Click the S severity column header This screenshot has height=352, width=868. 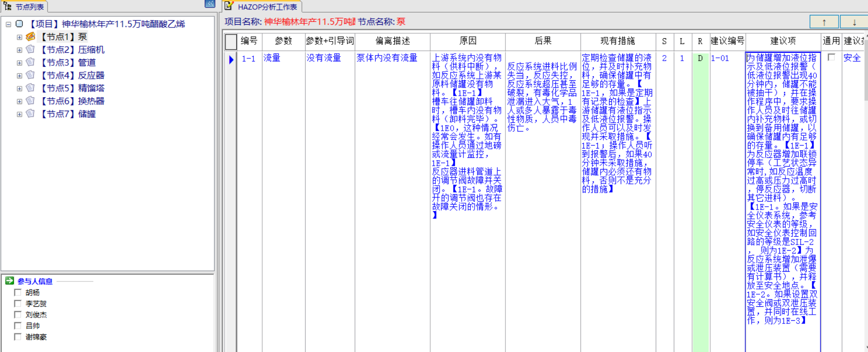[665, 41]
